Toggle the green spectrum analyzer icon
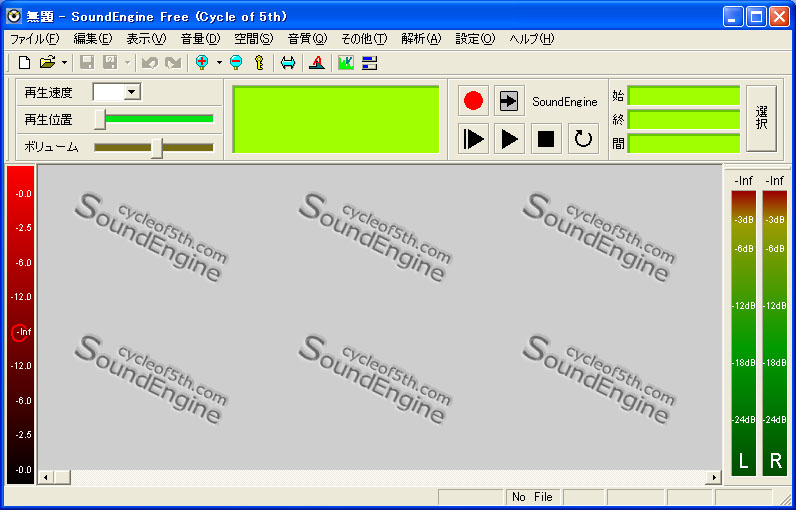The width and height of the screenshot is (796, 510). (346, 63)
